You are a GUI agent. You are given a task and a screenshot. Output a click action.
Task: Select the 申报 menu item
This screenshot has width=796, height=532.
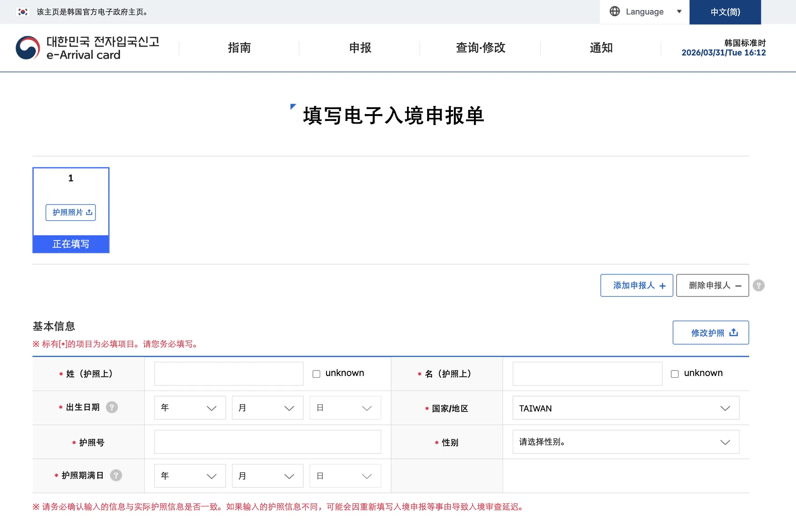(x=359, y=48)
